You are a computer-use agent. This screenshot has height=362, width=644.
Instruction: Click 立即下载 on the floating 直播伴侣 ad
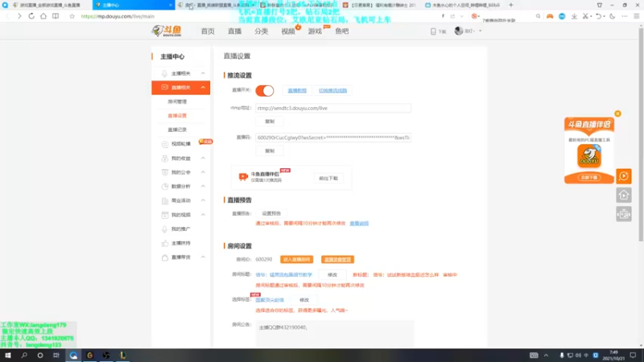(589, 177)
